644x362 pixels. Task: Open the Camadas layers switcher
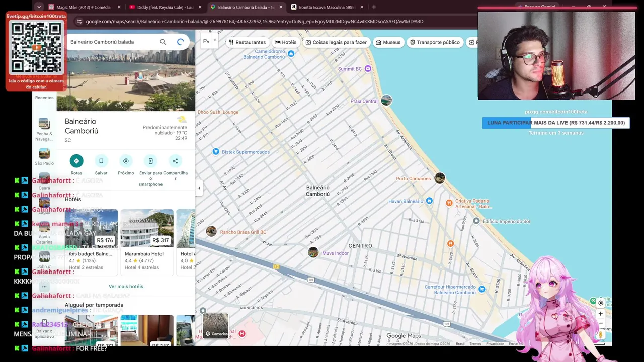216,326
